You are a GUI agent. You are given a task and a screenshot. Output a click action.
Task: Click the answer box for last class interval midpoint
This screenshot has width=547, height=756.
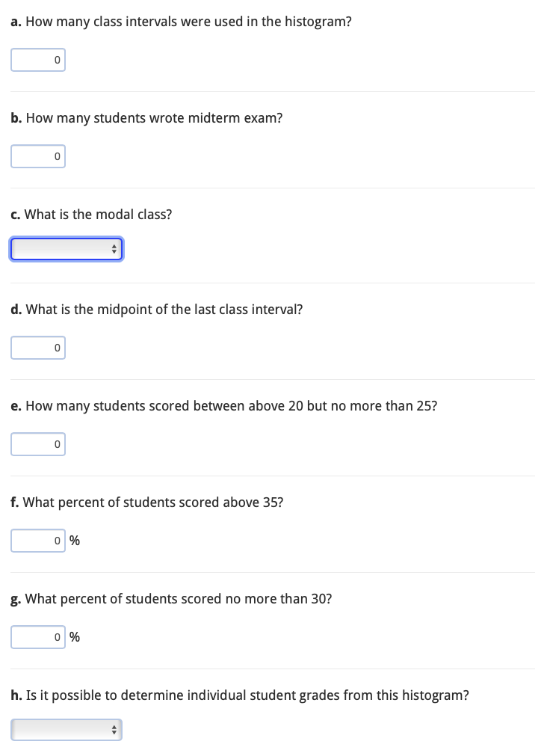[x=38, y=347]
